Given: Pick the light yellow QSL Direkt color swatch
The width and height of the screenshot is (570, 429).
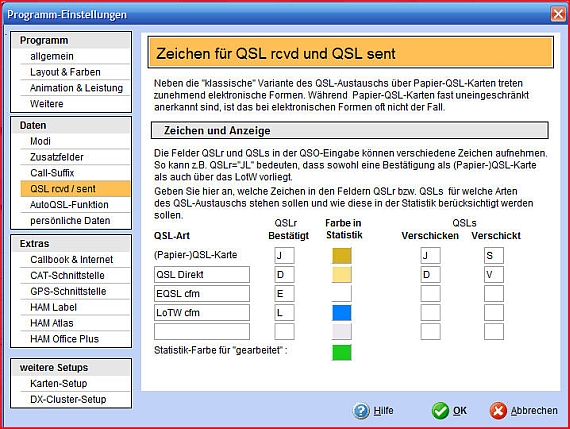Looking at the screenshot, I should pyautogui.click(x=342, y=274).
